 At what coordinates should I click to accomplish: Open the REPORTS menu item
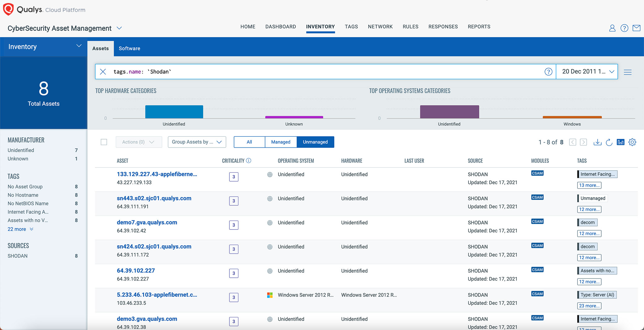point(479,27)
